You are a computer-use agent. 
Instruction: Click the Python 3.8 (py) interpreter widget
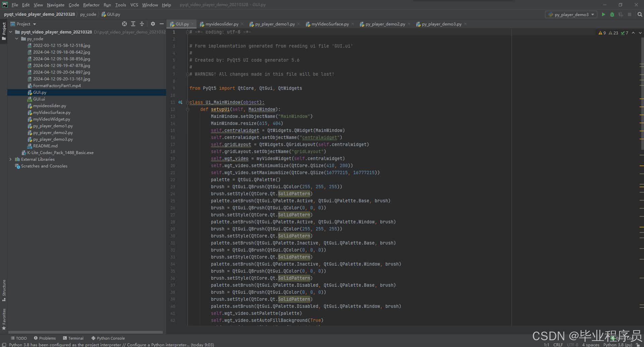618,345
